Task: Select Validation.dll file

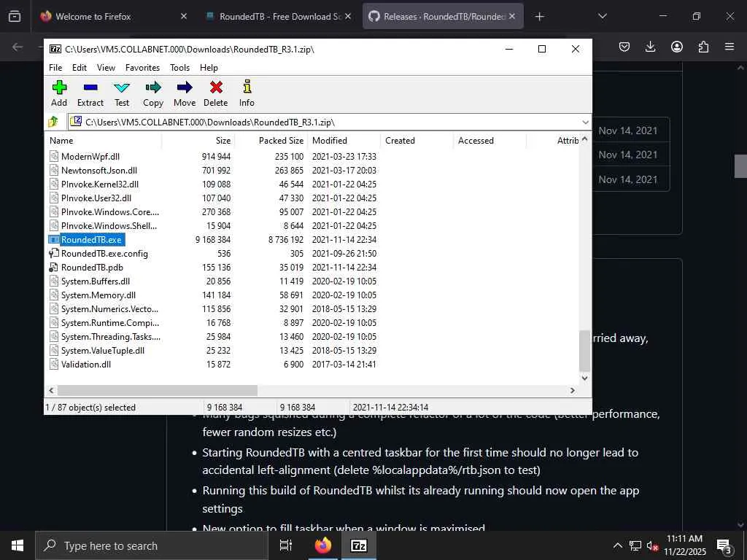Action: 86,364
